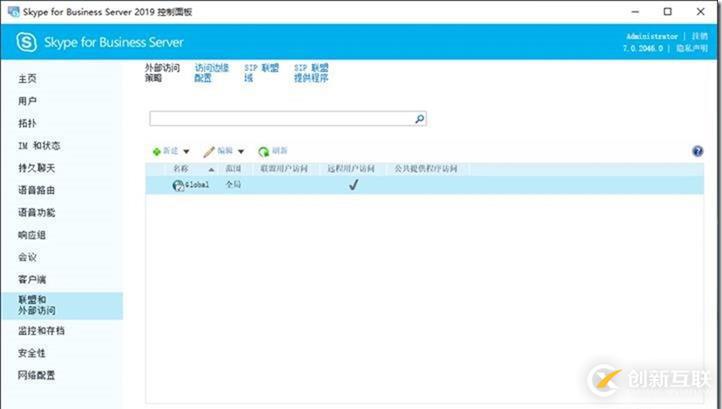Screen dimensions: 722x409
Task: Click the version 7.0.2046.0 text
Action: point(643,48)
